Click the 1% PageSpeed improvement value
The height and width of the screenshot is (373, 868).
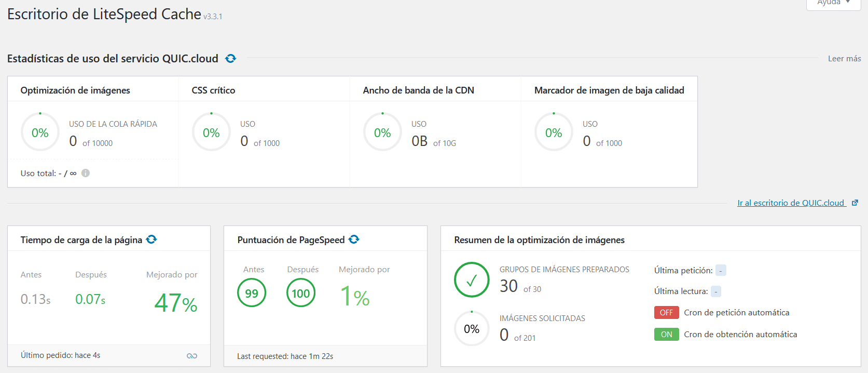coord(355,297)
